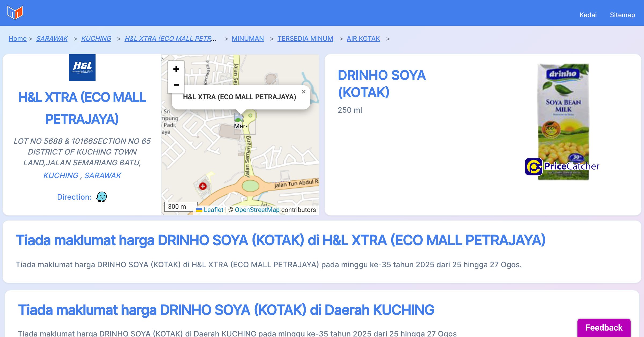
Task: Open the AIR KOTAK breadcrumb link
Action: 363,39
